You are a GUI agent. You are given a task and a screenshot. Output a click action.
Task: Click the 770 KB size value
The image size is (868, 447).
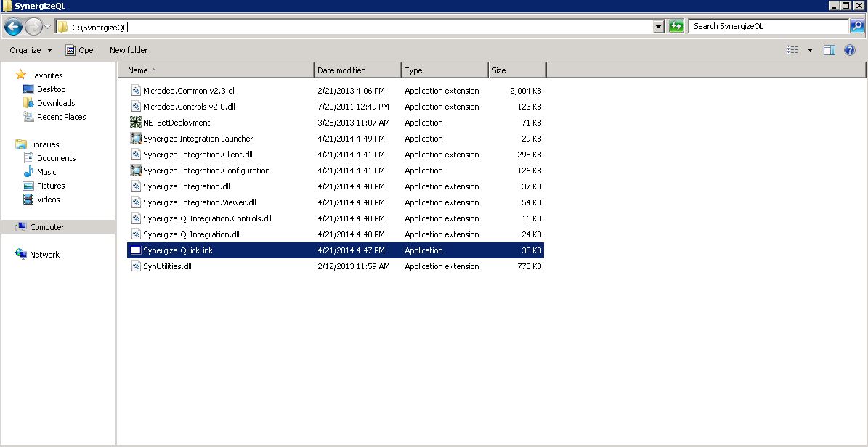coord(530,266)
